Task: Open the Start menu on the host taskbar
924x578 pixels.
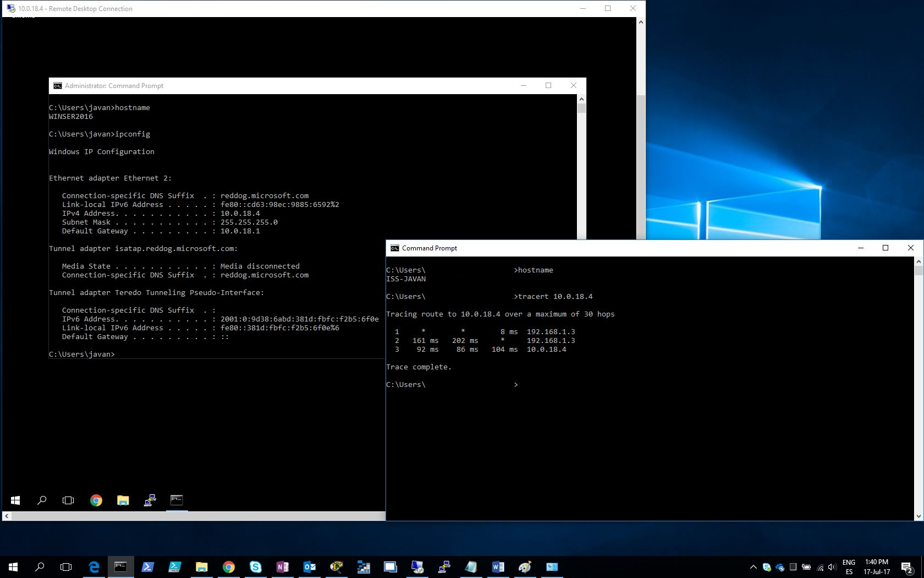Action: tap(12, 567)
